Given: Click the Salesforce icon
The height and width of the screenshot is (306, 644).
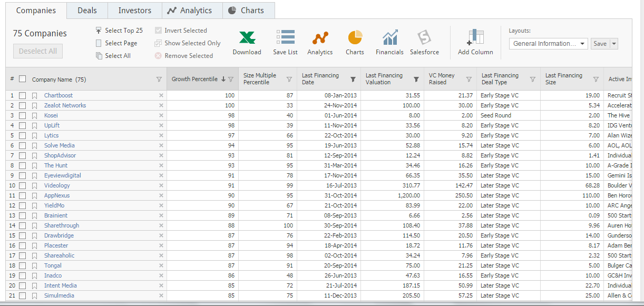Looking at the screenshot, I should [424, 38].
